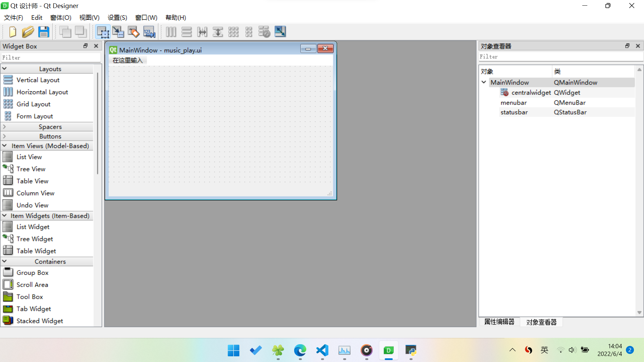Switch to 属性编辑器 property editor tab
This screenshot has height=362, width=644.
point(499,322)
